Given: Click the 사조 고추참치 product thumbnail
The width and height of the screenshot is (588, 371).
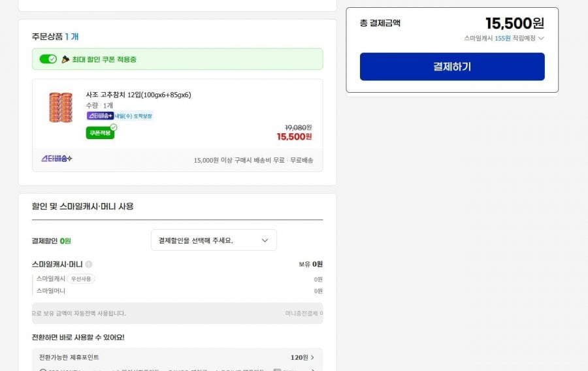Looking at the screenshot, I should 60,108.
